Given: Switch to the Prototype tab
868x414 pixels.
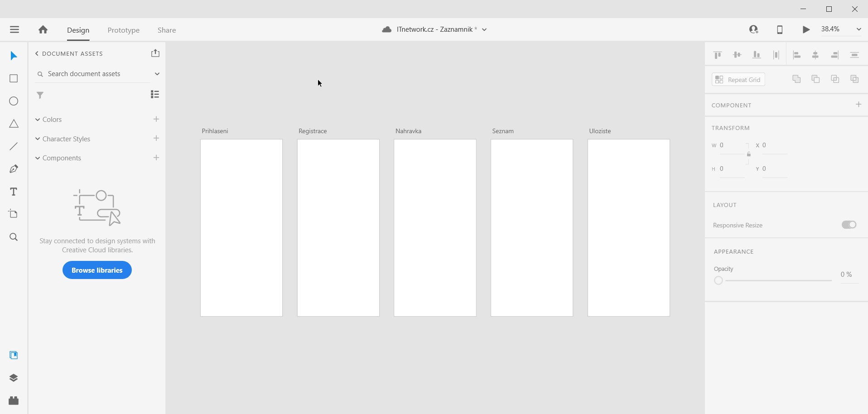Looking at the screenshot, I should point(123,30).
